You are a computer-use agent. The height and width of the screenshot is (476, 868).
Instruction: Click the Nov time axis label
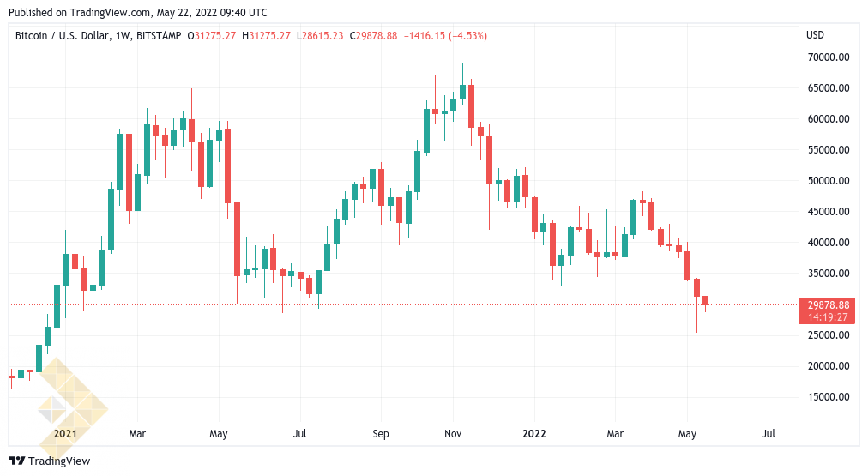pyautogui.click(x=453, y=433)
